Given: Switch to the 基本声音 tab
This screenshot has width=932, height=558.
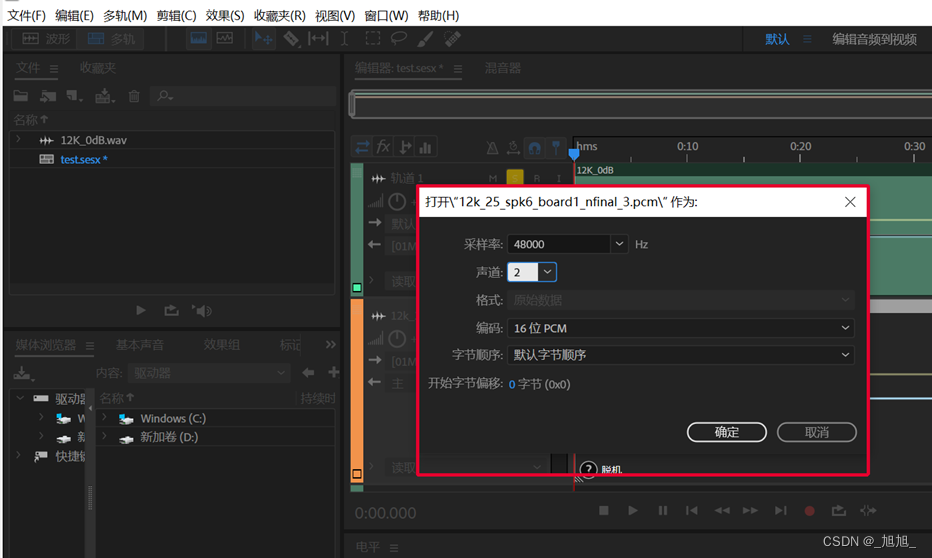Looking at the screenshot, I should [x=140, y=345].
